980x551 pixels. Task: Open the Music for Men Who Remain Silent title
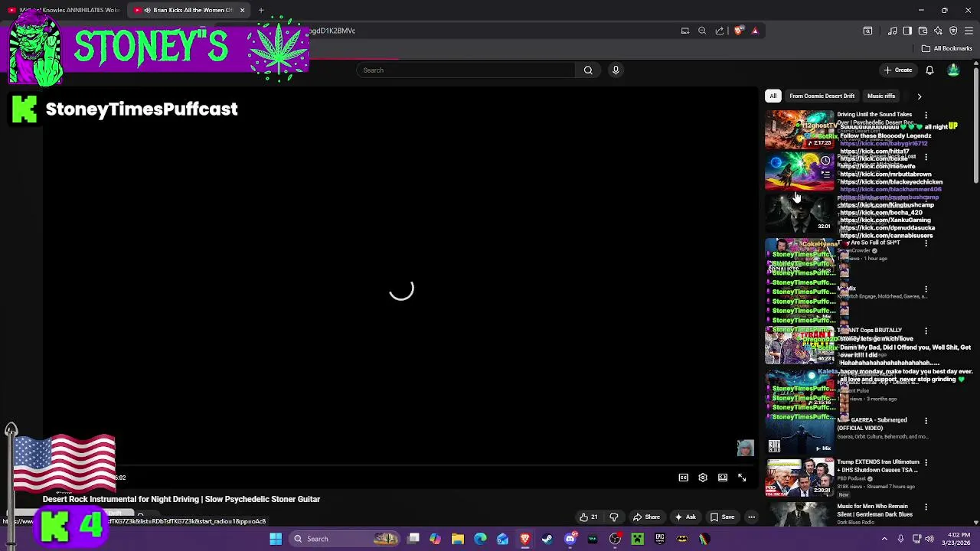pos(874,510)
